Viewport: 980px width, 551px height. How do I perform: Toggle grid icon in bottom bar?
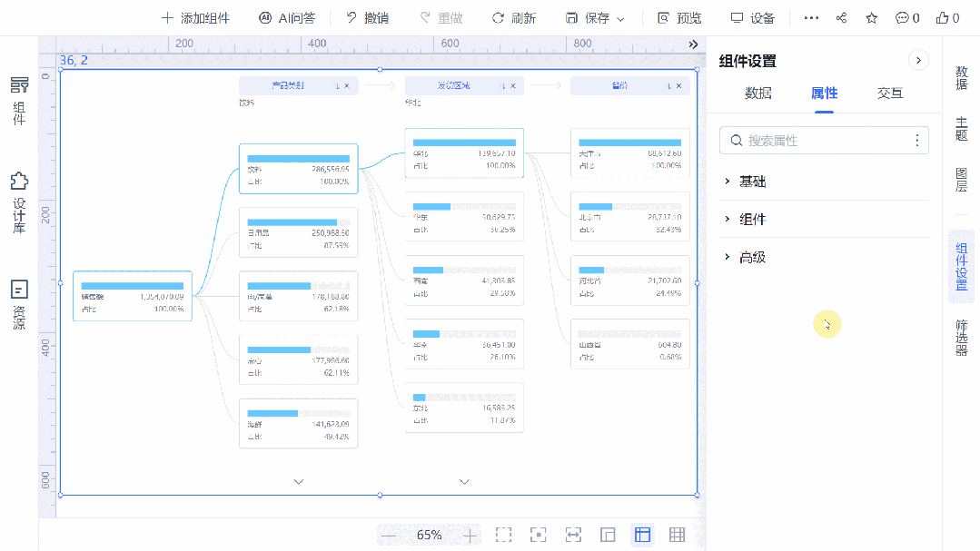(x=677, y=535)
